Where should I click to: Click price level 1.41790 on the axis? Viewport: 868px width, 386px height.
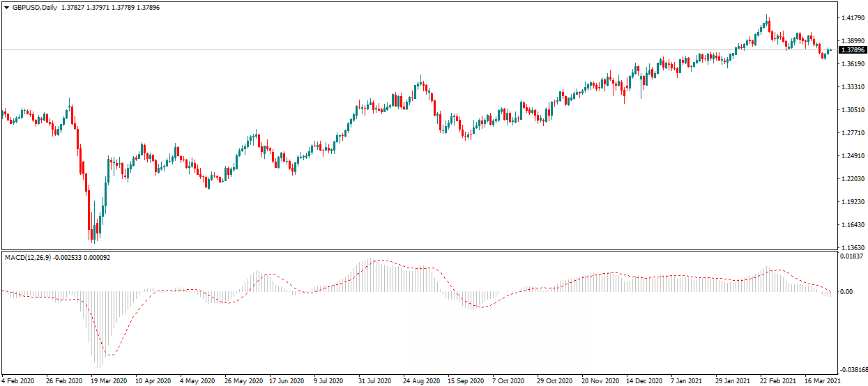pyautogui.click(x=853, y=17)
